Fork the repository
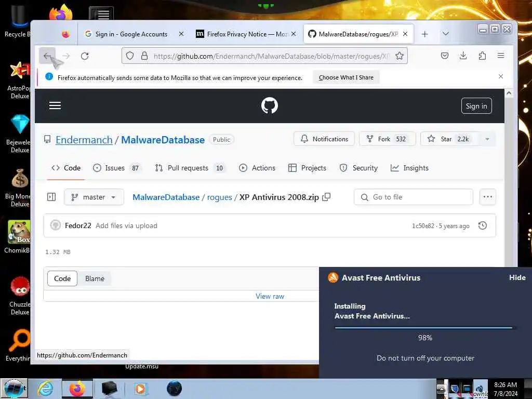Screen dimensions: 532x399 pyautogui.click(x=387, y=139)
